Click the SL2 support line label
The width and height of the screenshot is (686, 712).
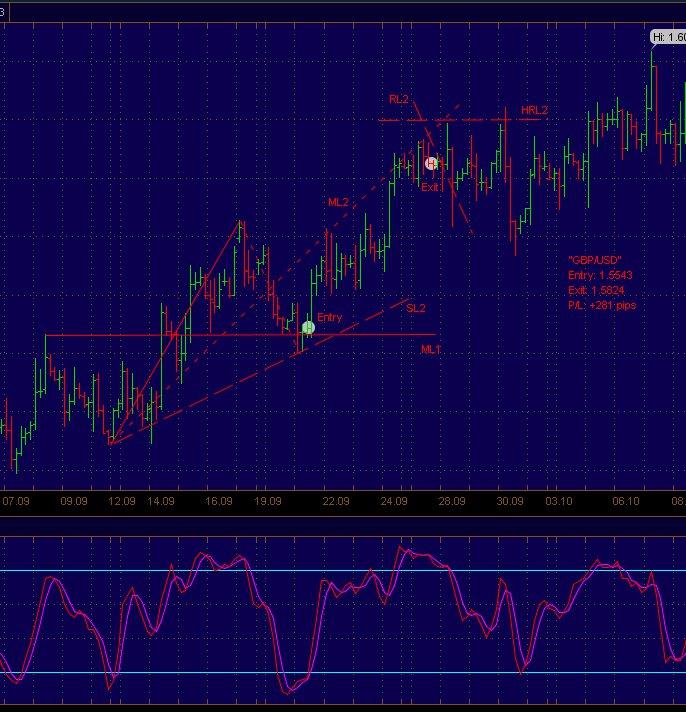pos(416,308)
